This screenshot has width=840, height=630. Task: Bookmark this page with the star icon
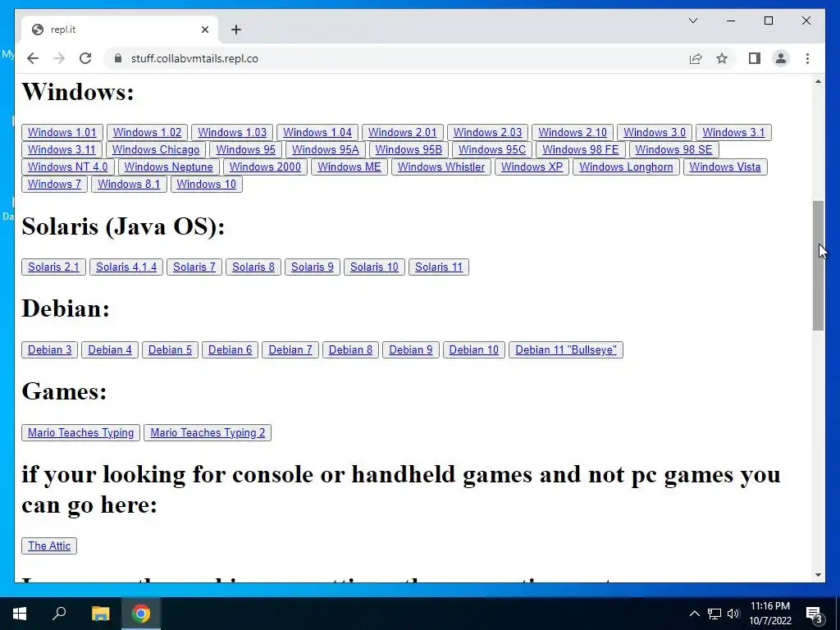tap(722, 58)
